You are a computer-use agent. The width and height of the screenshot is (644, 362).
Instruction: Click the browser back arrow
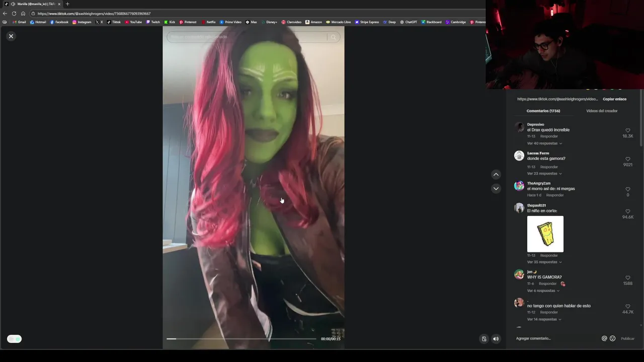(5, 14)
